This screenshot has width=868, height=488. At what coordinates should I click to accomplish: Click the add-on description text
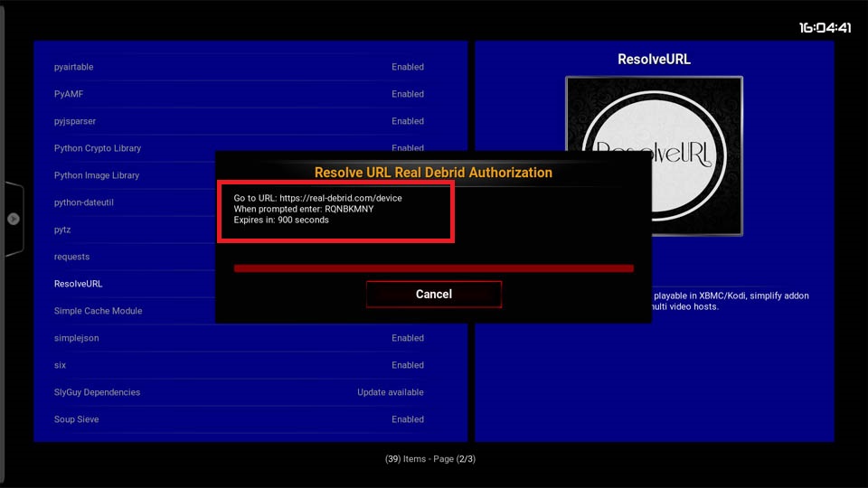(731, 301)
